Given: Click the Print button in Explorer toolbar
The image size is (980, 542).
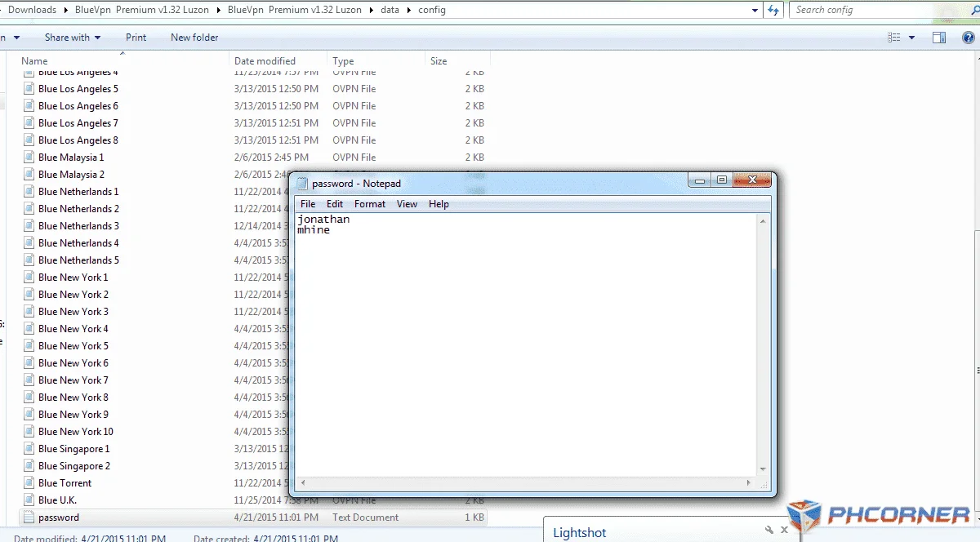Looking at the screenshot, I should tap(136, 38).
